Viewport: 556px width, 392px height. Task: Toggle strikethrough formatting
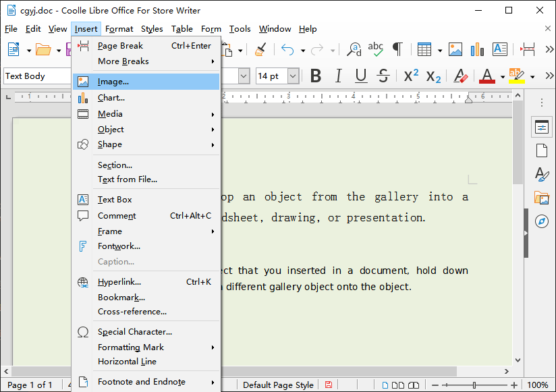tap(384, 76)
